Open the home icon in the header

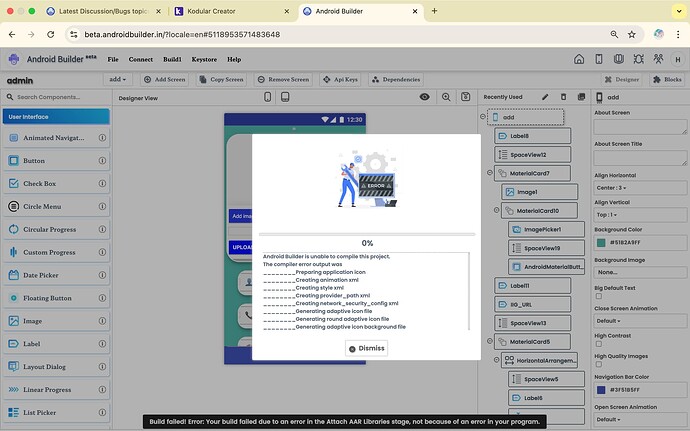tap(579, 59)
